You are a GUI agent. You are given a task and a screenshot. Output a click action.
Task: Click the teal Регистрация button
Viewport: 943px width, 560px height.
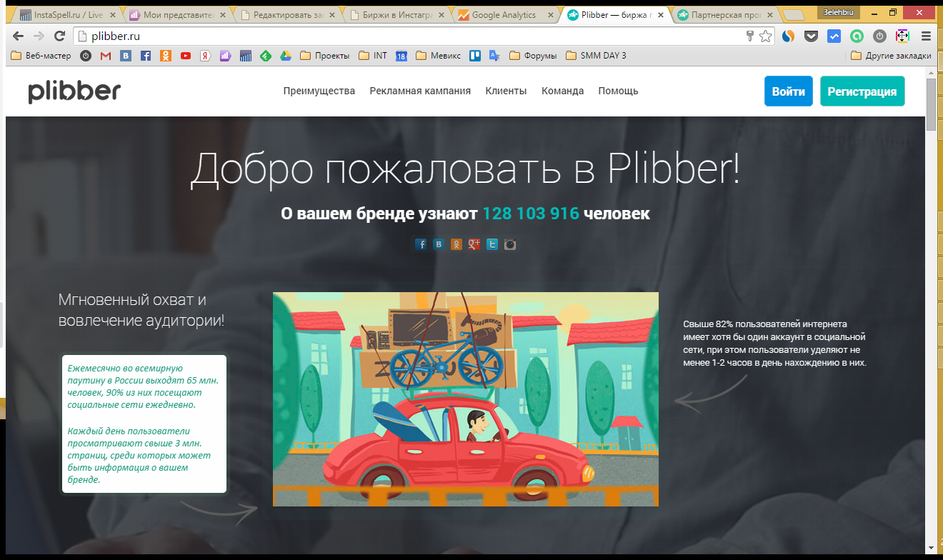[x=862, y=91]
